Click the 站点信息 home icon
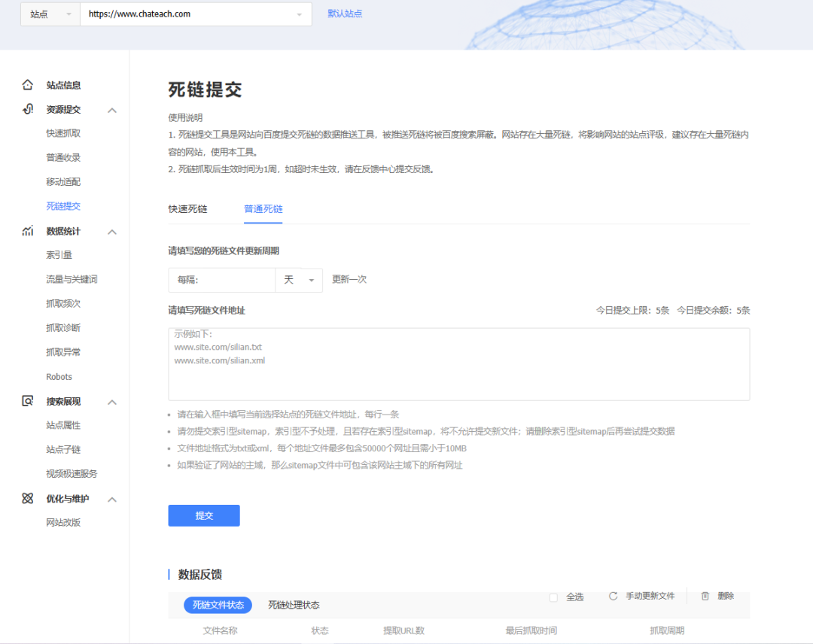The width and height of the screenshot is (813, 644). (28, 85)
